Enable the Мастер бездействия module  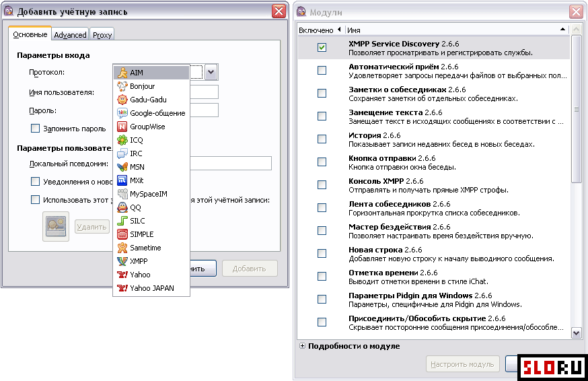322,230
